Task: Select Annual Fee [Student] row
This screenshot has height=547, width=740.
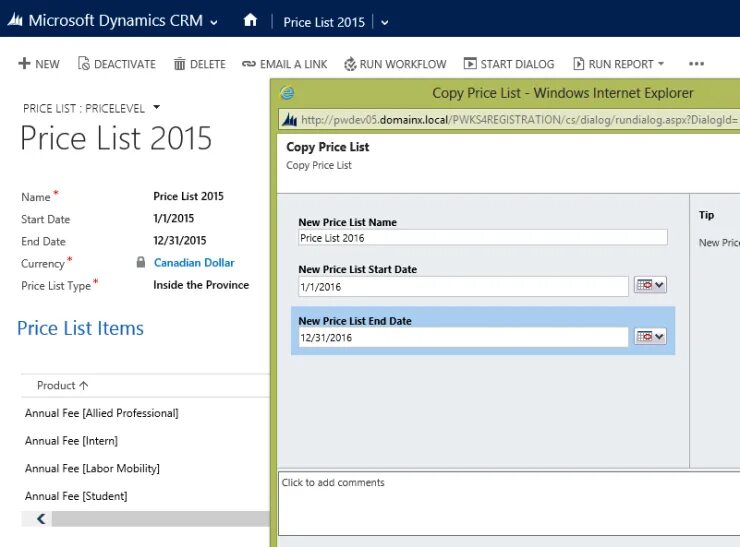Action: pyautogui.click(x=76, y=496)
